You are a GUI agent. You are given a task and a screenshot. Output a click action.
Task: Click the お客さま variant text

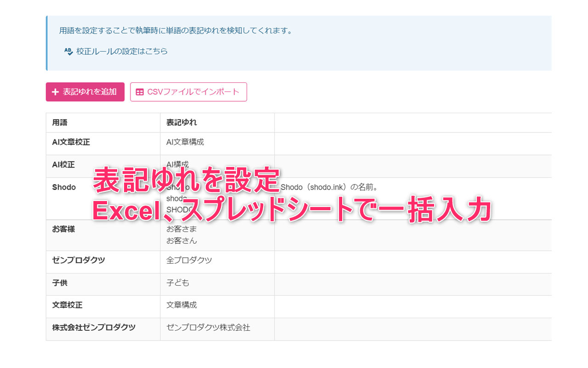coord(181,229)
